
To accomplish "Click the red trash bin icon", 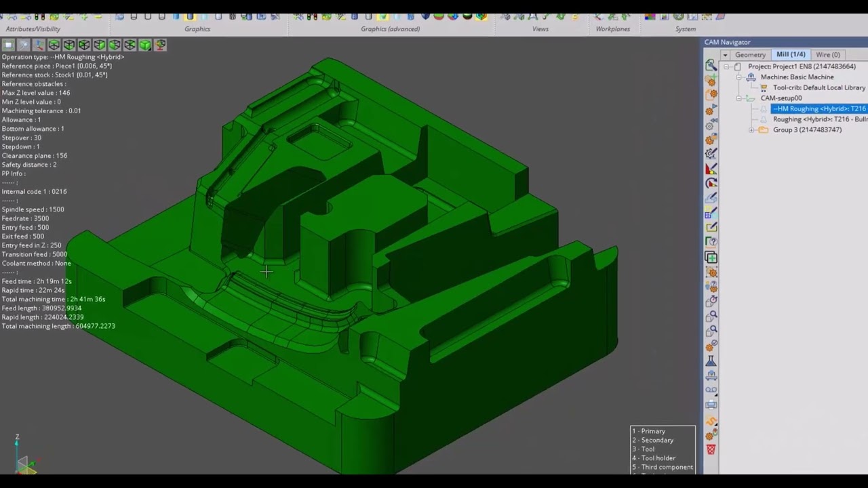I will (711, 449).
